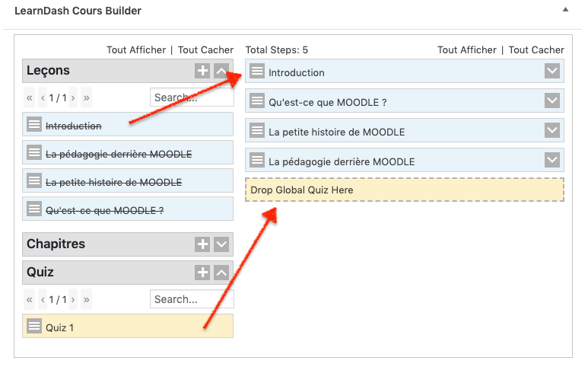This screenshot has width=588, height=367.
Task: Click drag handle of struck-through La petite histoire de MOODLE
Action: point(34,180)
